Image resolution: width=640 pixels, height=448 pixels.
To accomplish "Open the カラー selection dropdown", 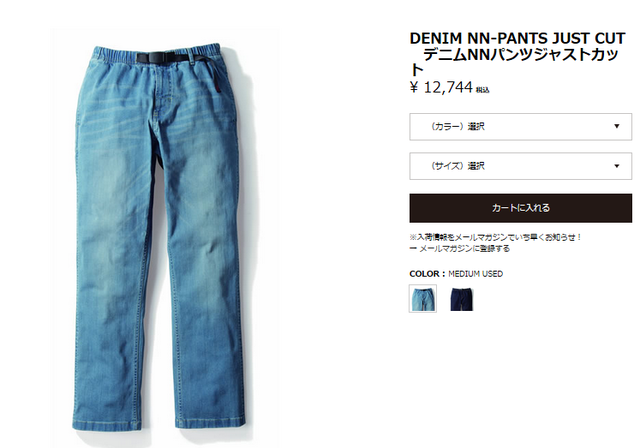I will click(x=520, y=127).
